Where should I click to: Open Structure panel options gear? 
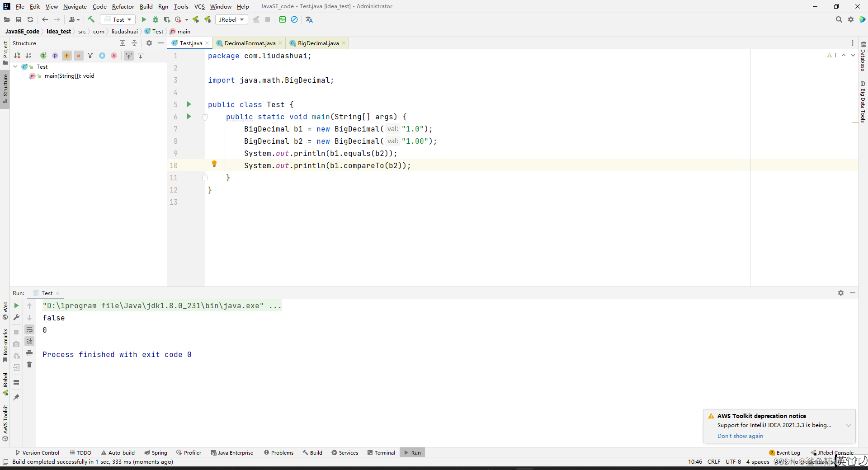pyautogui.click(x=149, y=43)
